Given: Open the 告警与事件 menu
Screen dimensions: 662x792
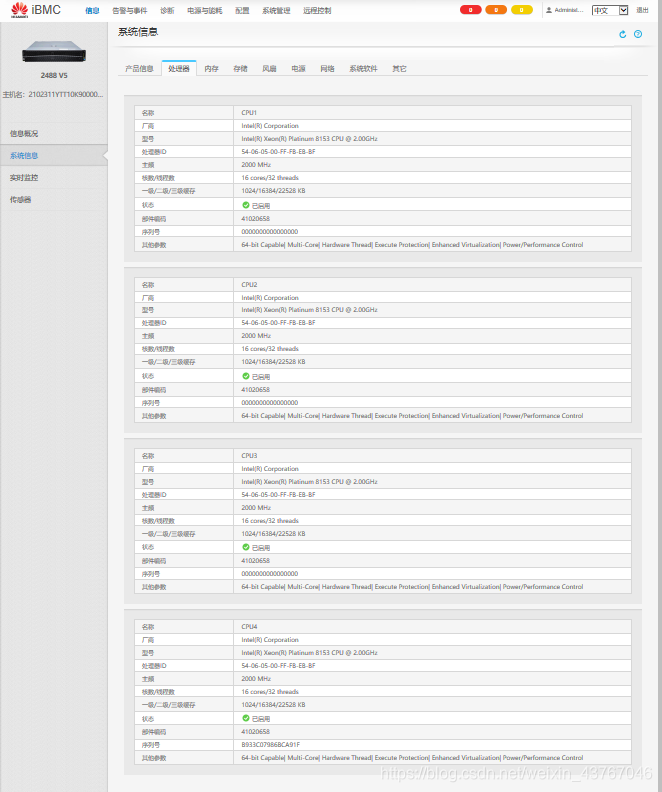Looking at the screenshot, I should click(130, 11).
